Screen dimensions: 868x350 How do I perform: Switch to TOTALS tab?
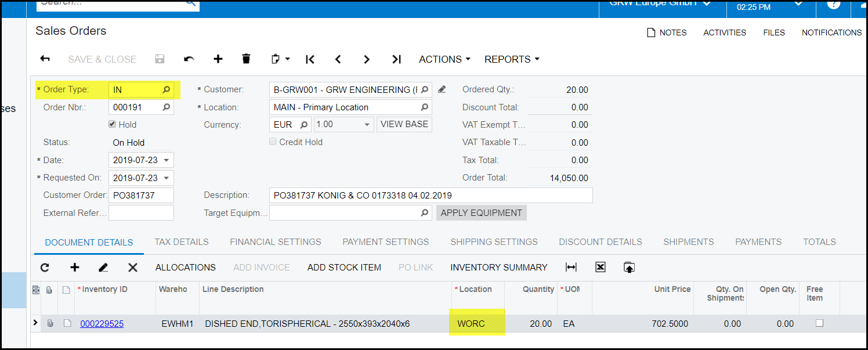[x=819, y=242]
